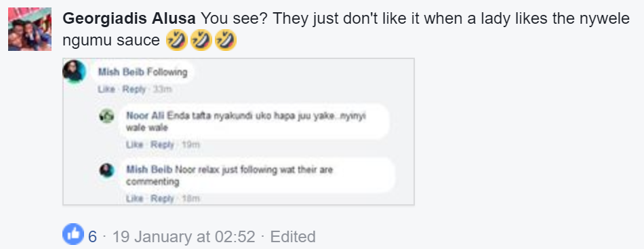Click Reply under Noor Ali's comment

[162, 145]
